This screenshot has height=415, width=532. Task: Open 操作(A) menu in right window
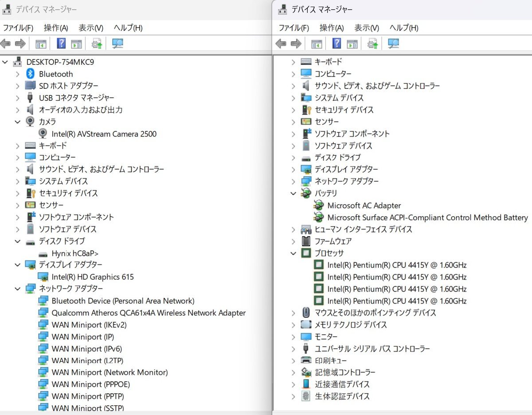332,28
